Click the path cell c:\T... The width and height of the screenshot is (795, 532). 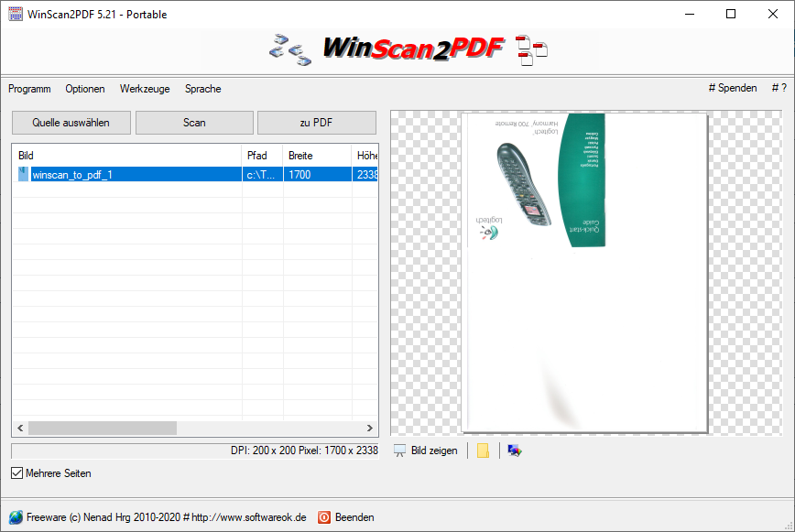coord(263,174)
